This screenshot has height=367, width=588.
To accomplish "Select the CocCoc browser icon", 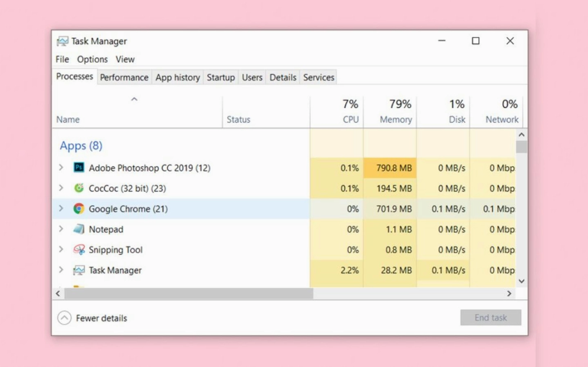I will coord(79,188).
